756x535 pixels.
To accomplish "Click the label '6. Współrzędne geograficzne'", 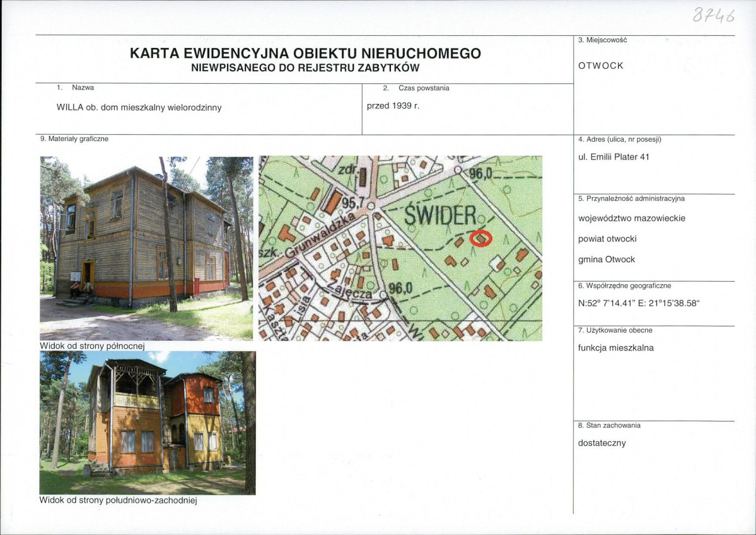I will 624,285.
